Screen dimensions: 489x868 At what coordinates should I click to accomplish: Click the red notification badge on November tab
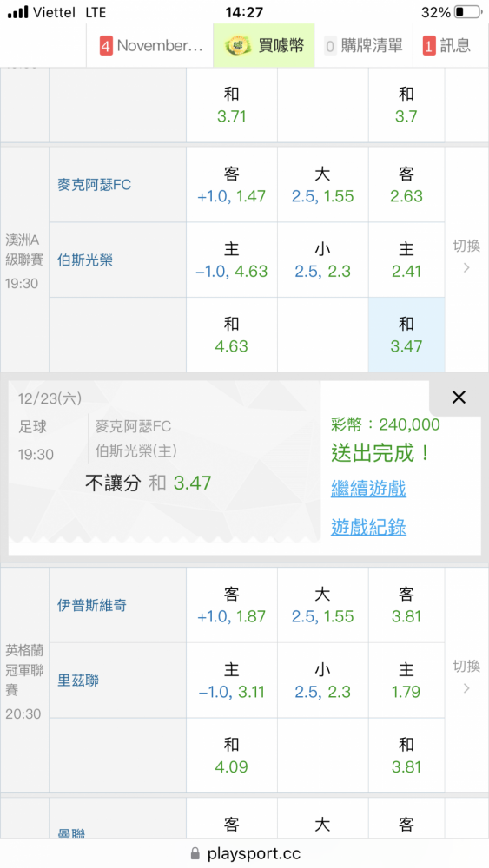(106, 45)
